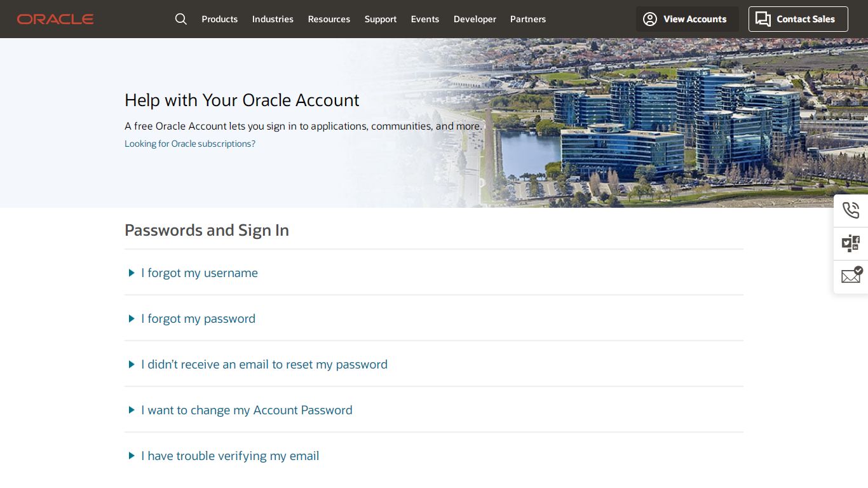The height and width of the screenshot is (488, 868).
Task: Click the Oracle logo
Action: [x=55, y=19]
